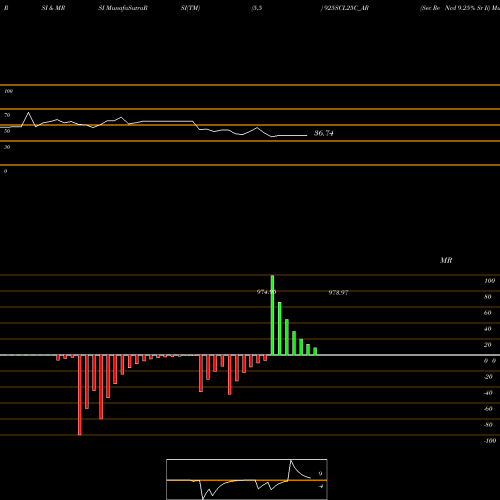
Task: Click the longest red bar reaching -100
Action: (x=79, y=395)
